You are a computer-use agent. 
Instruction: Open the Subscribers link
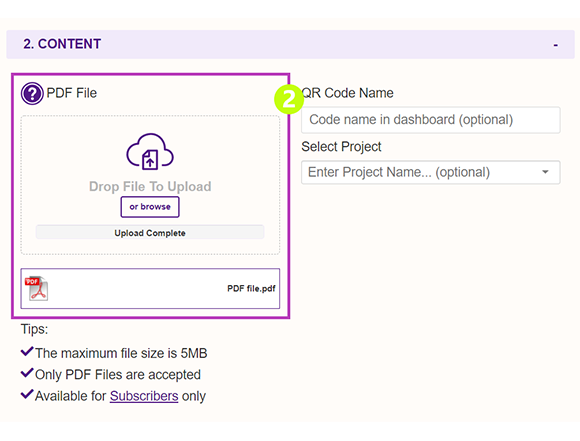[144, 396]
